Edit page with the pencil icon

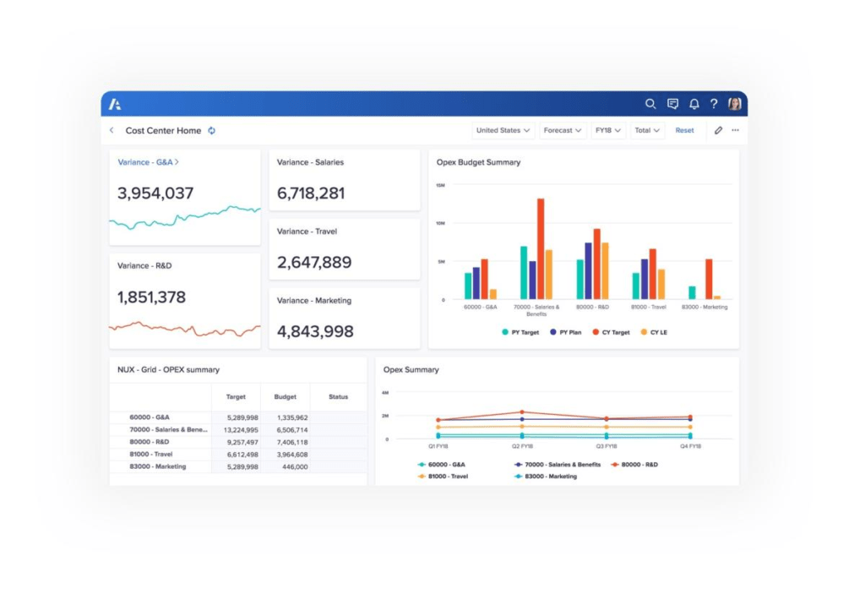coord(718,130)
